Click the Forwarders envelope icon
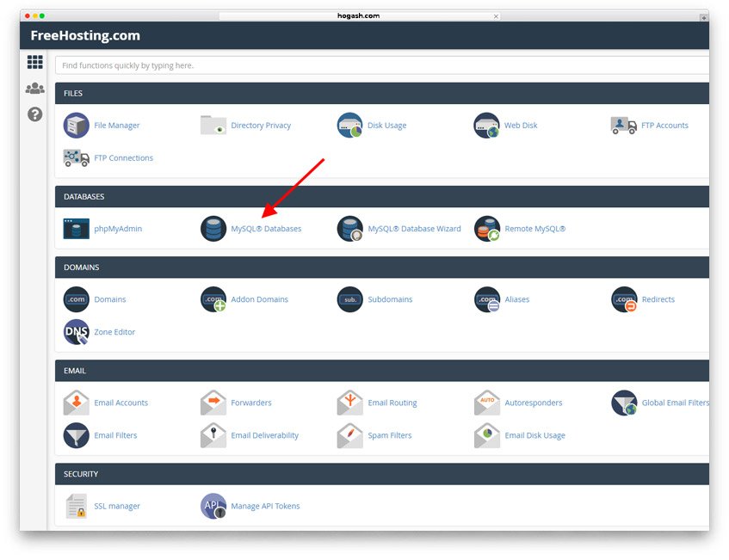 [213, 403]
